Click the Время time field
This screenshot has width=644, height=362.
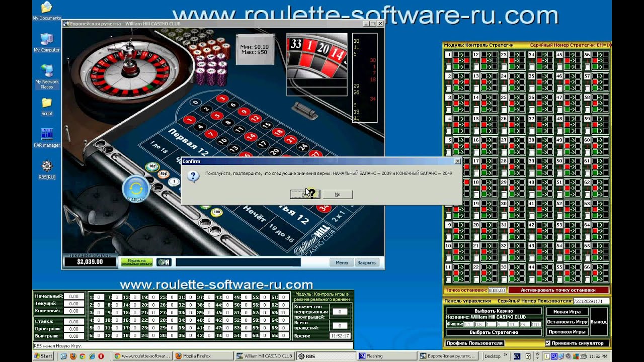pos(340,335)
